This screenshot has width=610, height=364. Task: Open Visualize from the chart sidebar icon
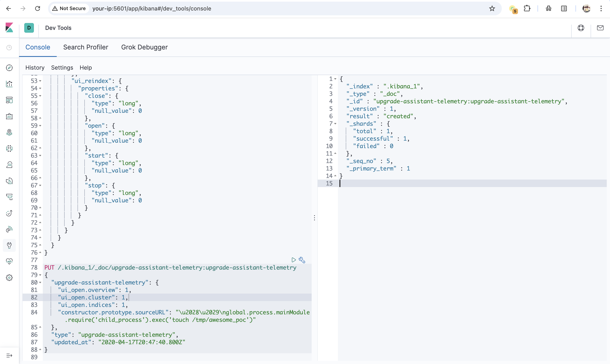(9, 84)
